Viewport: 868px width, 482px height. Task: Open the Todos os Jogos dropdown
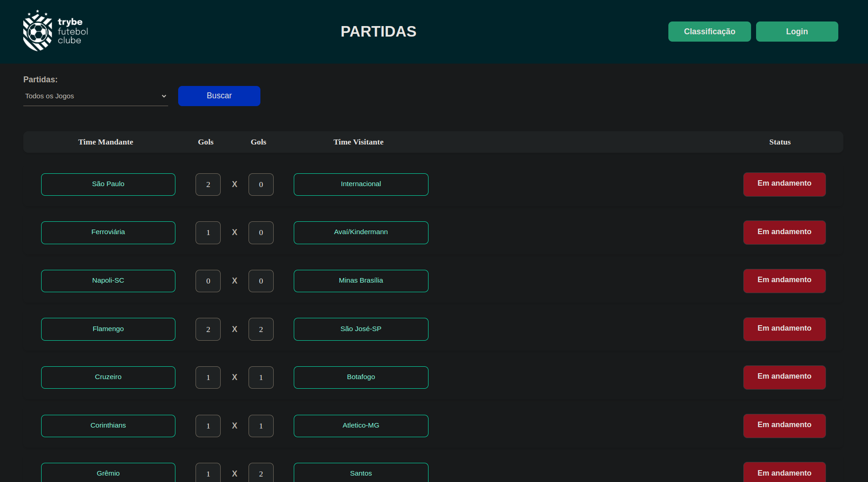click(95, 96)
